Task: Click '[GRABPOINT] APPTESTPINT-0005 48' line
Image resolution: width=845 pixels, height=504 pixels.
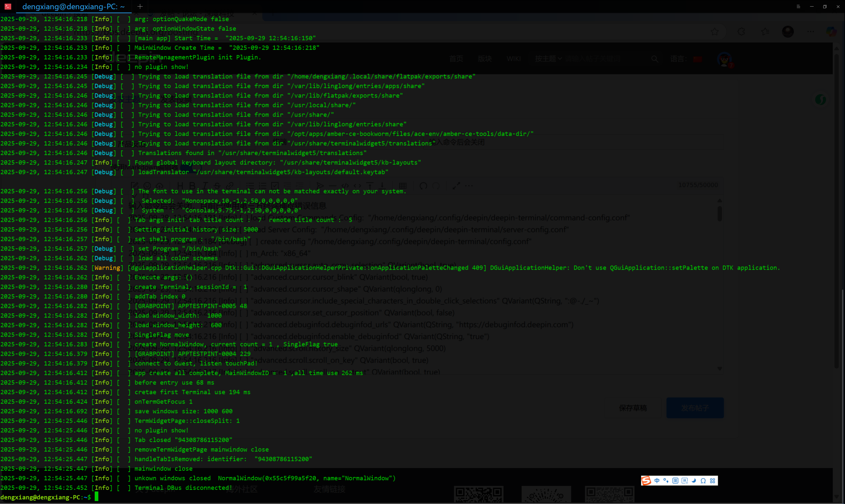Action: pos(191,306)
